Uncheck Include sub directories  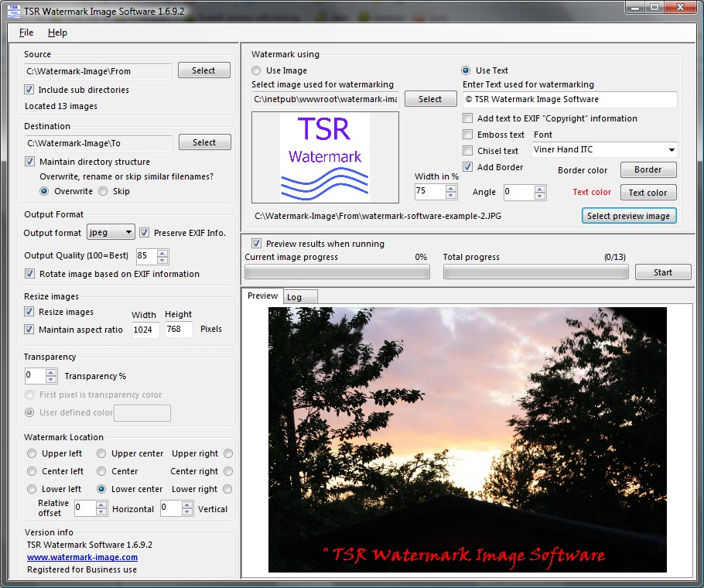[29, 90]
